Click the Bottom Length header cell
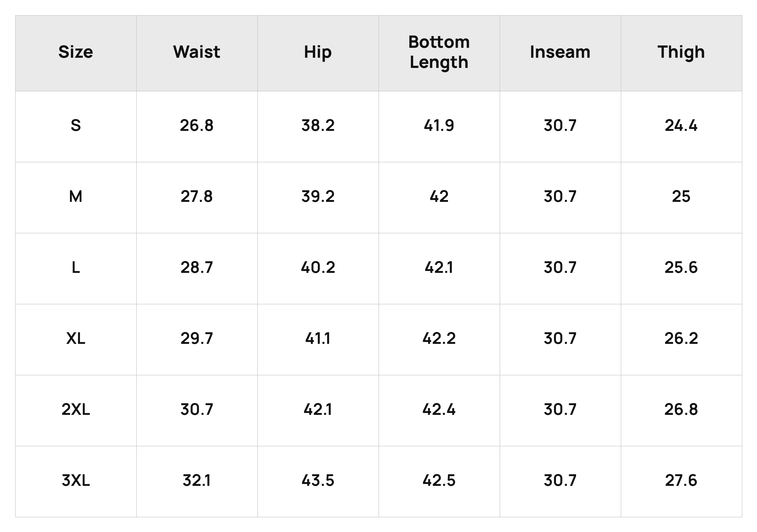Viewport: 757px width, 532px height. tap(439, 52)
